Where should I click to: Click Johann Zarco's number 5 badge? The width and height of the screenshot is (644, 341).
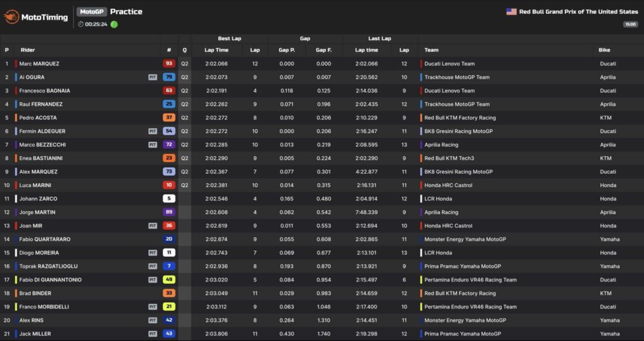tap(169, 198)
